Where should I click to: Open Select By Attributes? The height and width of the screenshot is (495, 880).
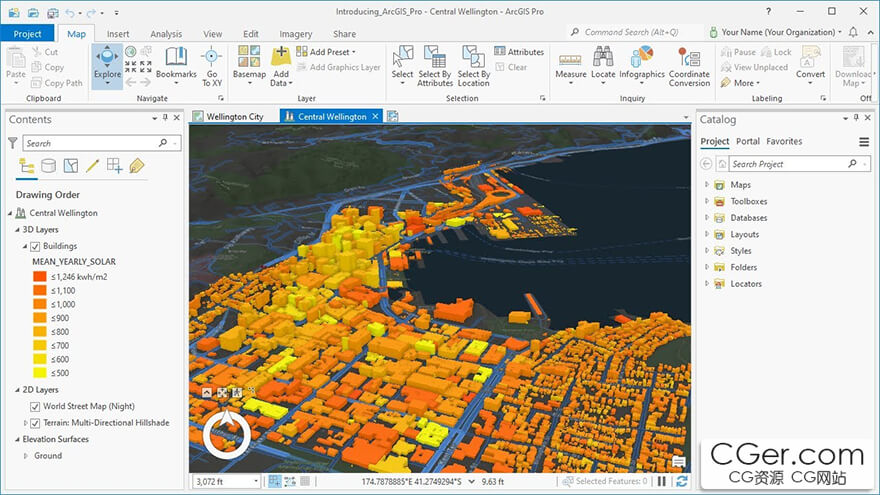point(435,66)
